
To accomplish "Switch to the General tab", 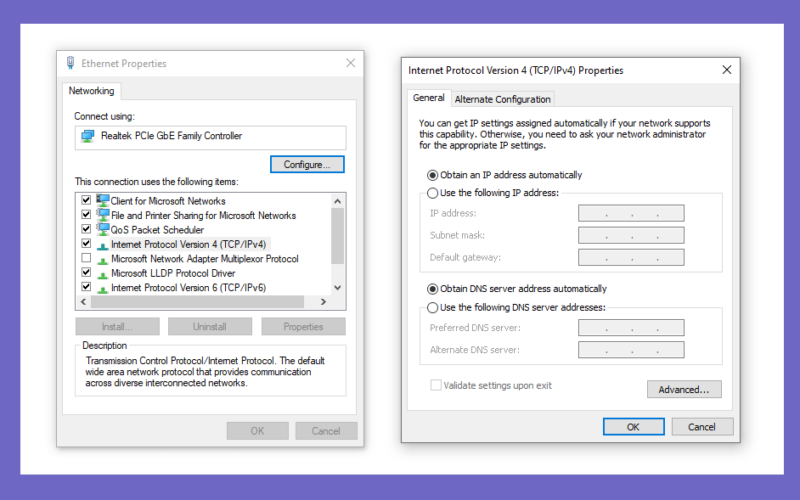I will (x=429, y=98).
